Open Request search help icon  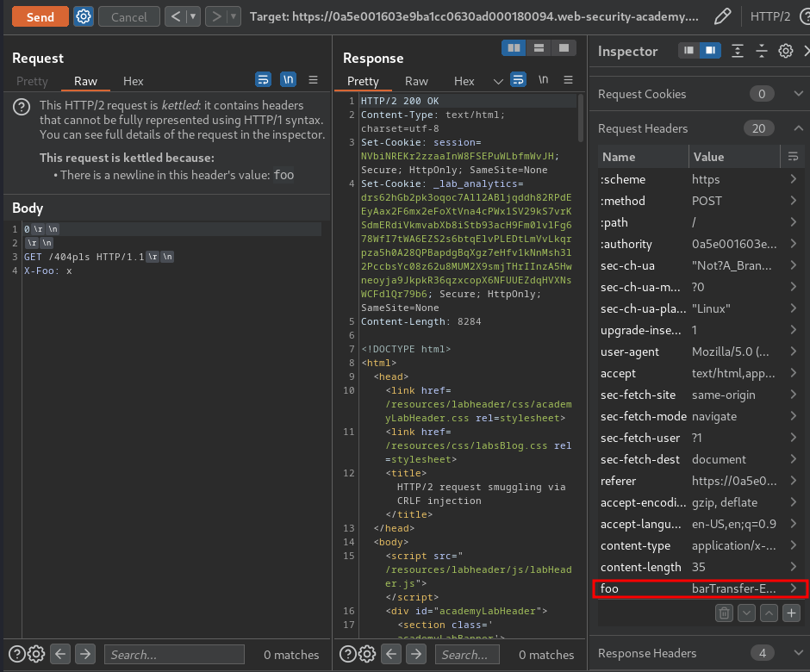16,655
